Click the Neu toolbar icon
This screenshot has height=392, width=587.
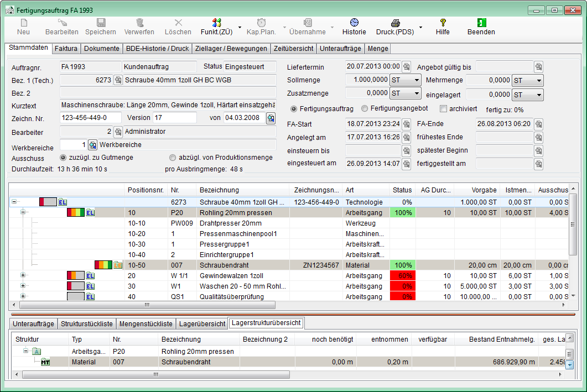click(x=24, y=23)
